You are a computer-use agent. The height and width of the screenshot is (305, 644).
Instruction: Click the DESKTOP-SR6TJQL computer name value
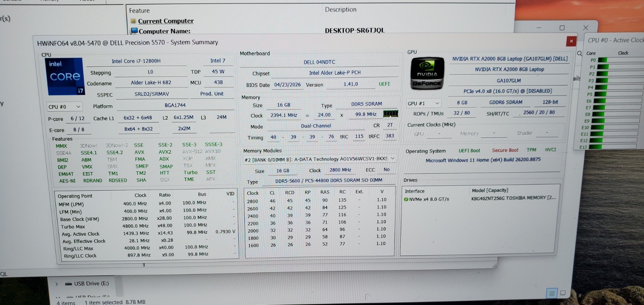pyautogui.click(x=355, y=30)
